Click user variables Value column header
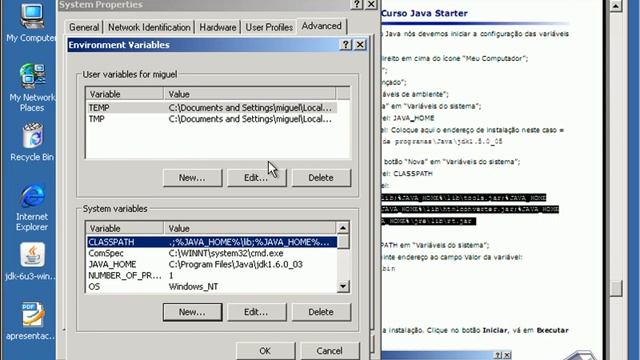Image resolution: width=640 pixels, height=360 pixels. [x=249, y=94]
